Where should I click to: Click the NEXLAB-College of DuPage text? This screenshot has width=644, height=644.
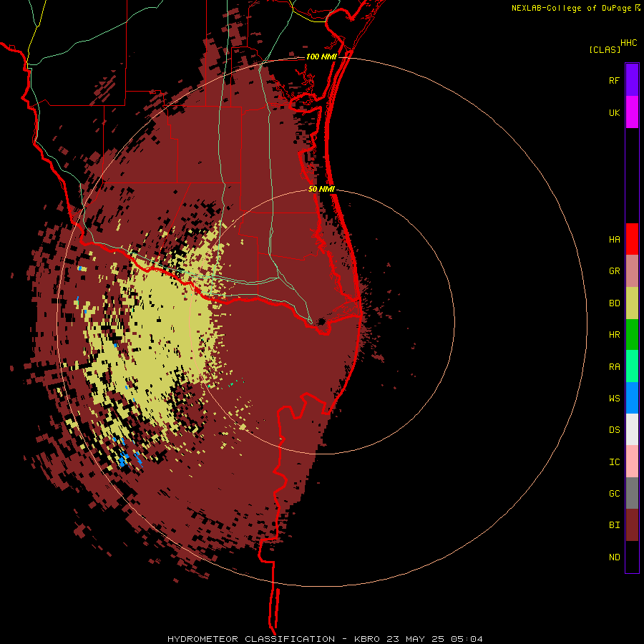[571, 8]
